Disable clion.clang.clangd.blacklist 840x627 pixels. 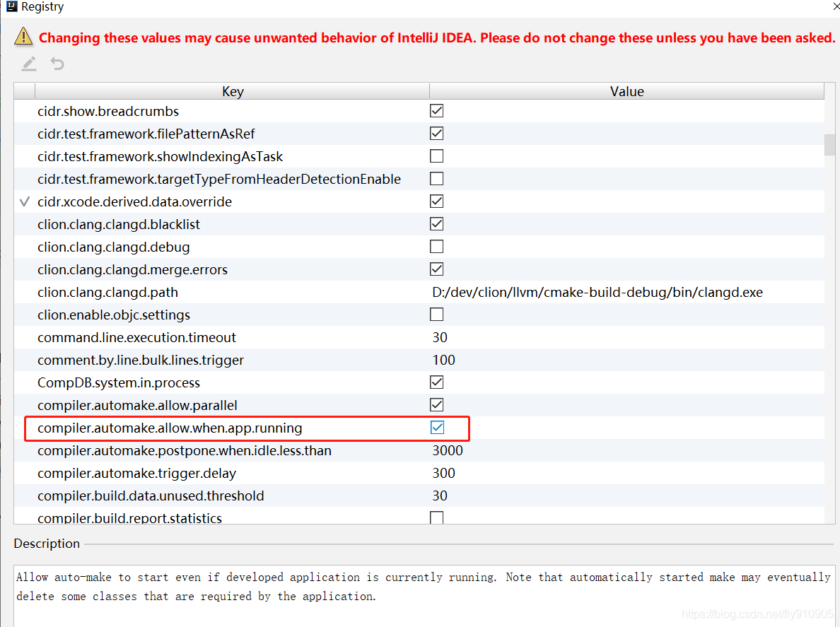point(436,223)
